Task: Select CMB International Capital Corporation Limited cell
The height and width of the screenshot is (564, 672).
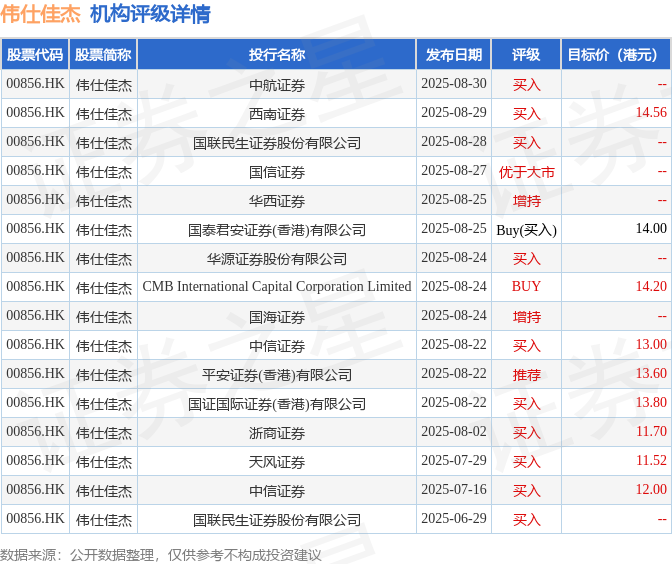Action: [x=276, y=286]
